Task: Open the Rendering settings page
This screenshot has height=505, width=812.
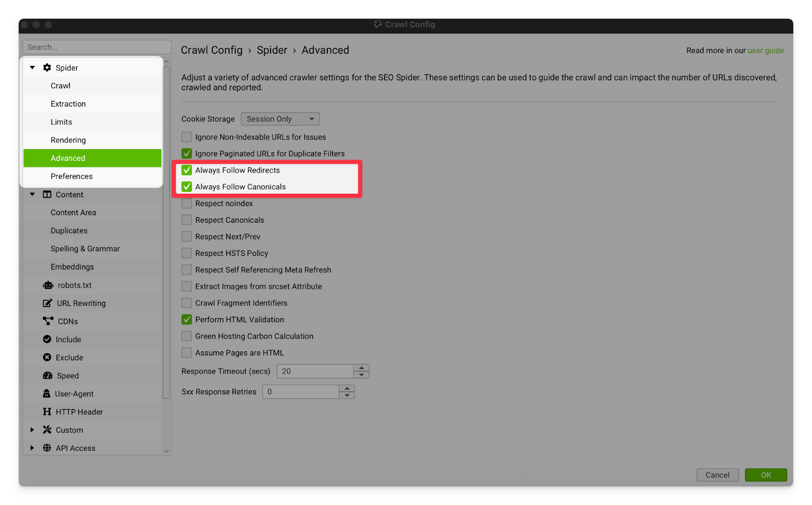Action: click(x=68, y=140)
